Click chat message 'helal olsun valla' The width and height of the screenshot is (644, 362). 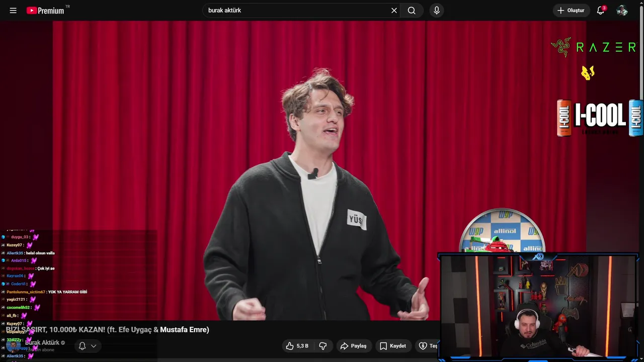coord(40,253)
